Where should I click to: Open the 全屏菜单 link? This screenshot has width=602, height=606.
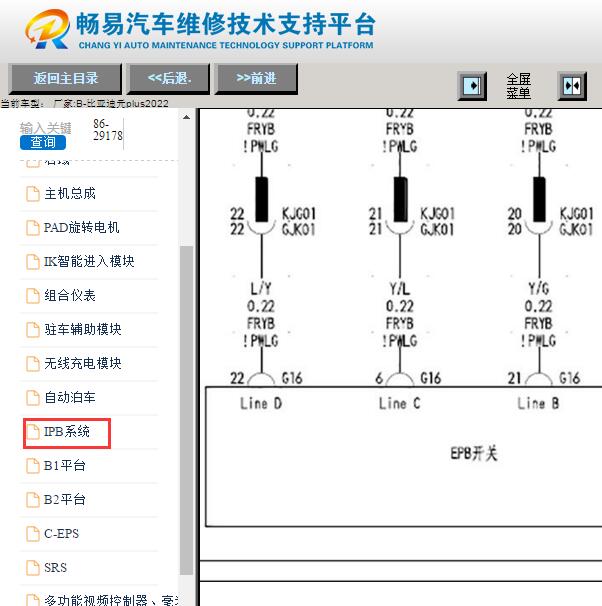click(519, 86)
